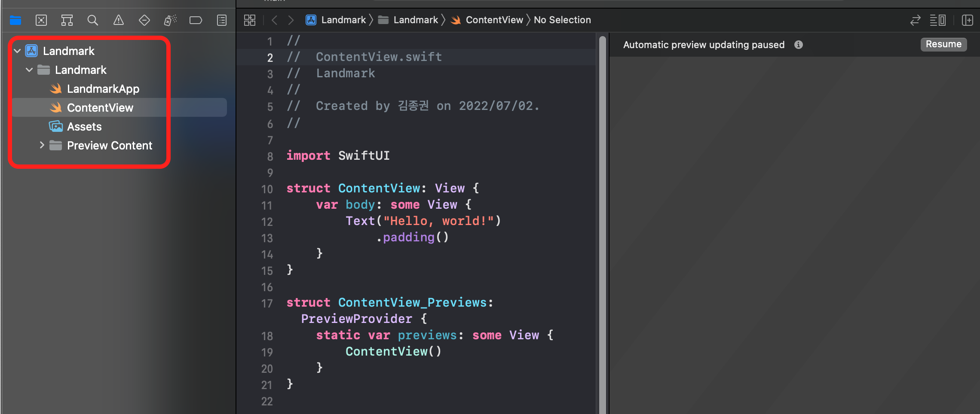
Task: Open the Symbol navigator
Action: (67, 20)
